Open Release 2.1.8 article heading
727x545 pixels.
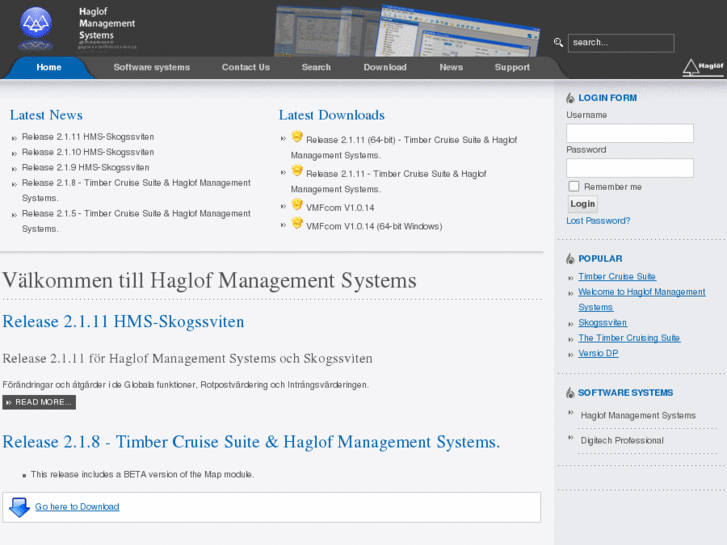[251, 442]
